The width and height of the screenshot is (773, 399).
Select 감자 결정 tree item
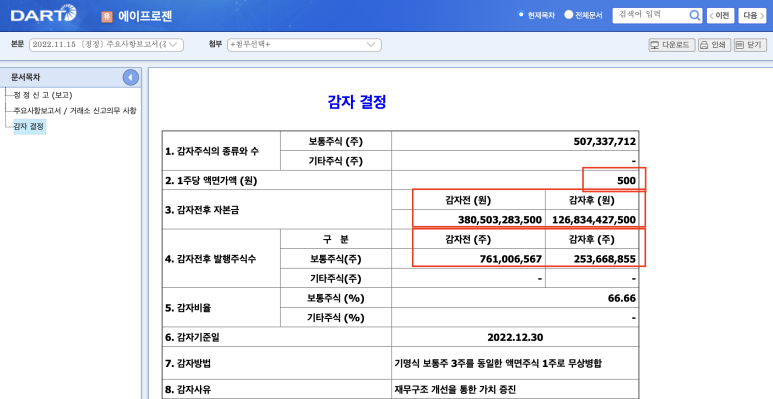click(x=29, y=126)
